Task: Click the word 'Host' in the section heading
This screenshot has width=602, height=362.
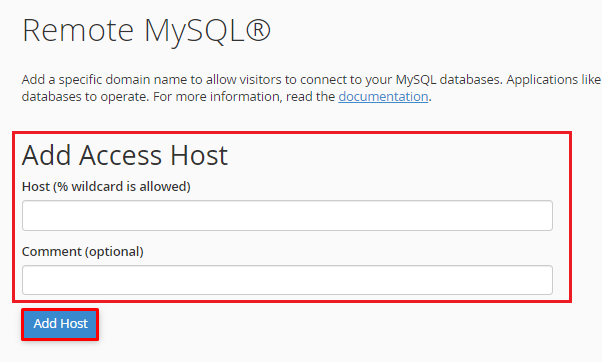Action: tap(199, 155)
